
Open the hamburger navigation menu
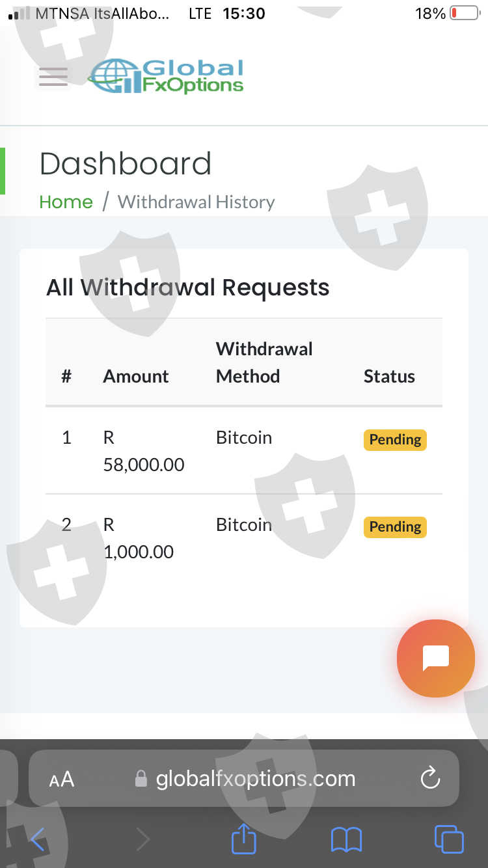click(x=53, y=77)
